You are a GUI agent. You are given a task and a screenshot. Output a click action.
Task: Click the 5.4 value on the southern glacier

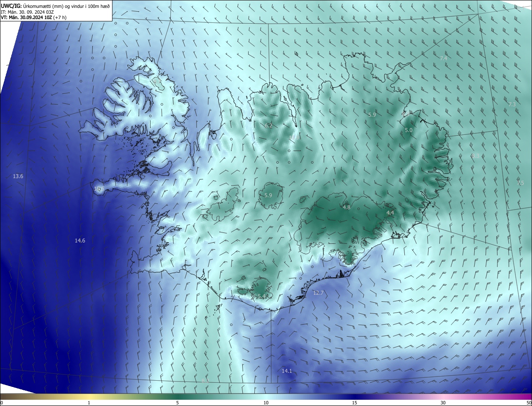(x=262, y=296)
